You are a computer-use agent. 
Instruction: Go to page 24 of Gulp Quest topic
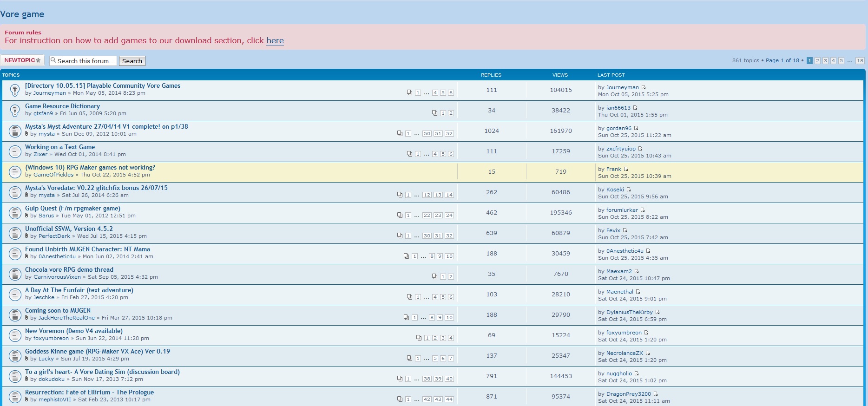[449, 216]
